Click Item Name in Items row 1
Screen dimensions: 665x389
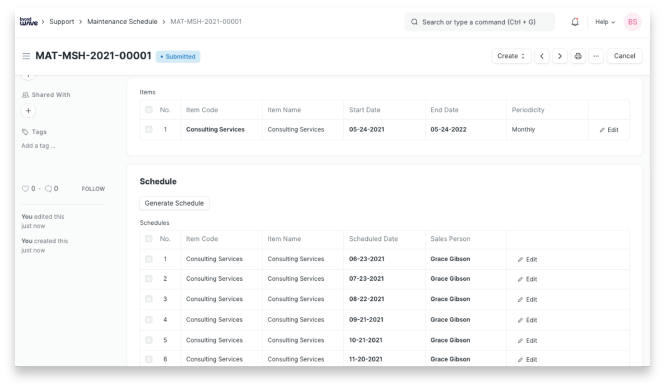[x=296, y=129]
